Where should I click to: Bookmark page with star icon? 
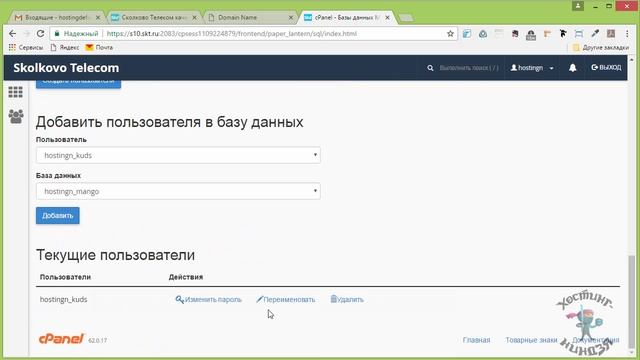[450, 33]
